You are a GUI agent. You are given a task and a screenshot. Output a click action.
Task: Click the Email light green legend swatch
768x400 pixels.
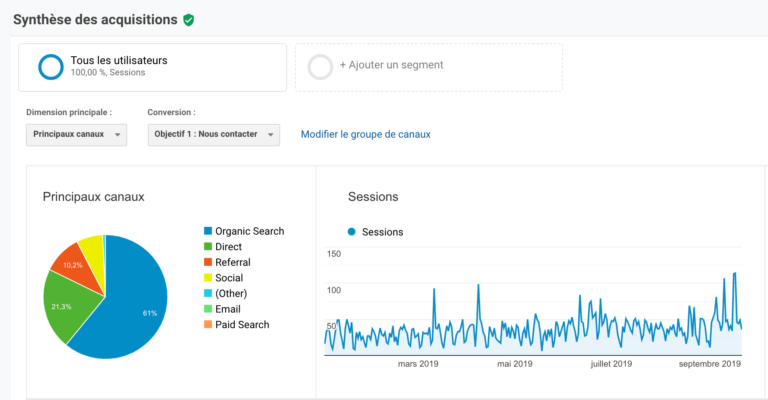tap(207, 309)
